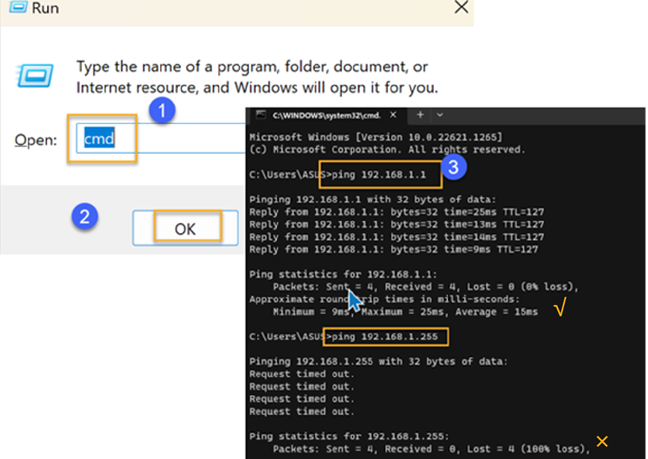Click 'Ping statistics for 192.168.1.255:' line

pyautogui.click(x=349, y=436)
